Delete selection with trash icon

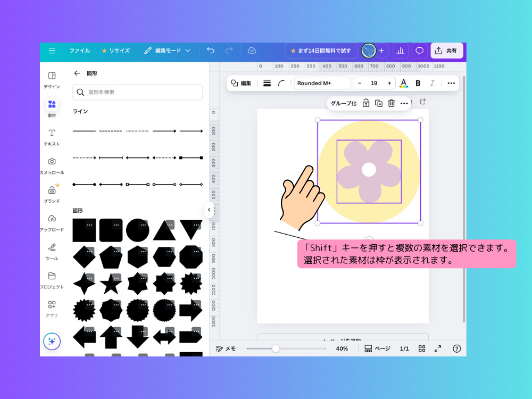click(x=391, y=103)
